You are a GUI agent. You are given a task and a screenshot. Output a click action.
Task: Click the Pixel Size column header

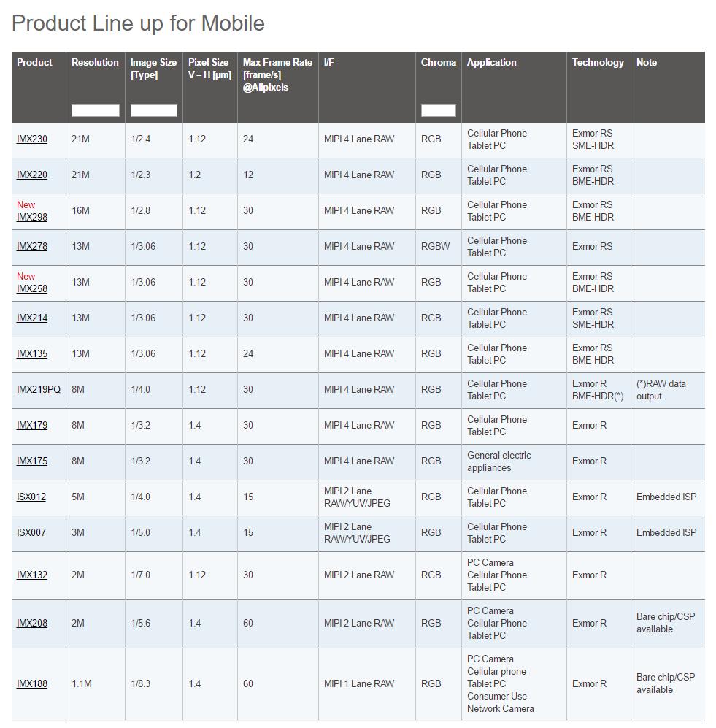pos(209,69)
